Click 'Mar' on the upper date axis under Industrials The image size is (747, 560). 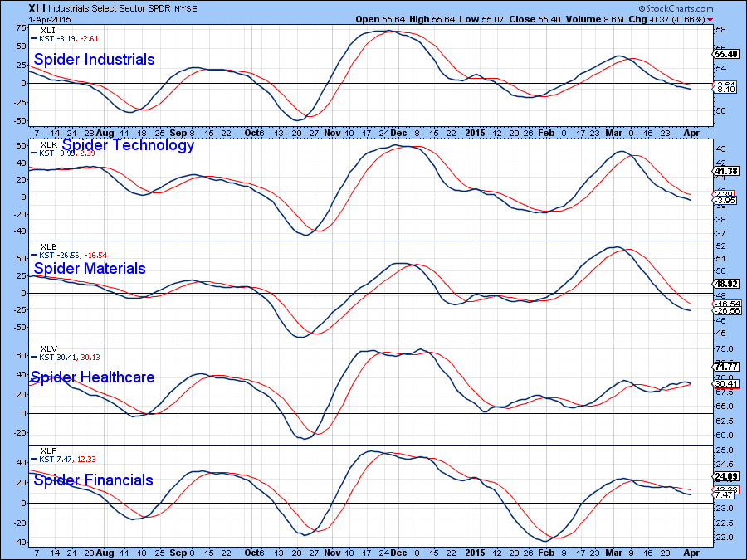point(613,133)
